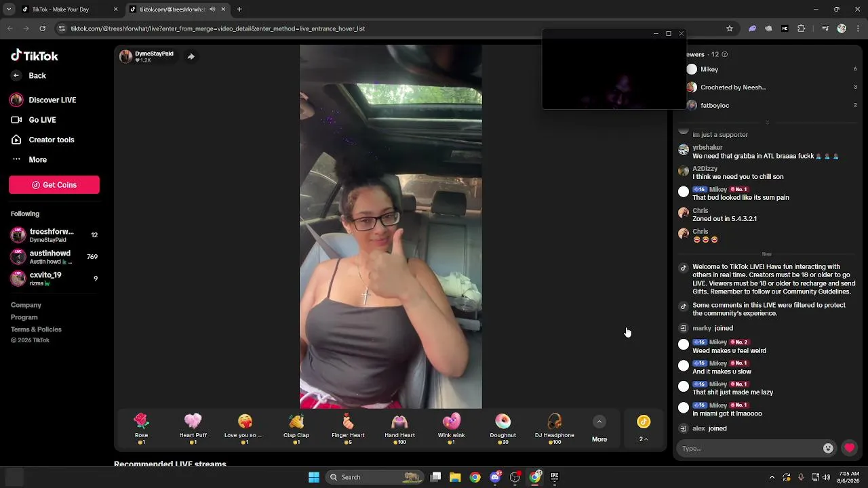Screen dimensions: 868x488
Task: Open the cxvito_19 live in Following
Action: point(54,278)
